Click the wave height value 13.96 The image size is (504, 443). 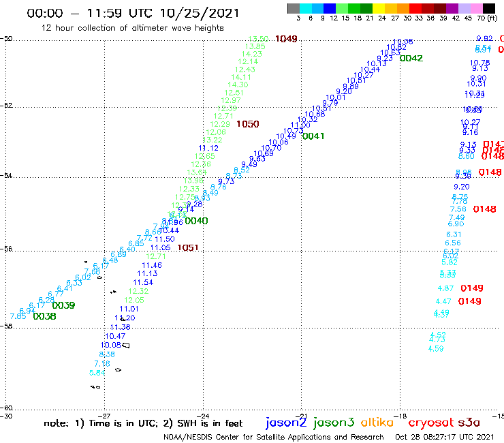193,181
